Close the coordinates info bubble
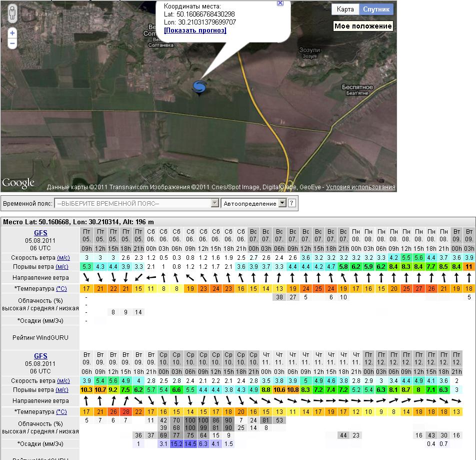 [280, 3]
